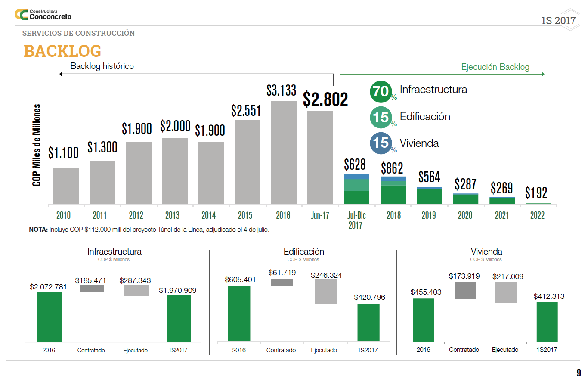Click the page number 9
This screenshot has width=588, height=382.
[579, 372]
